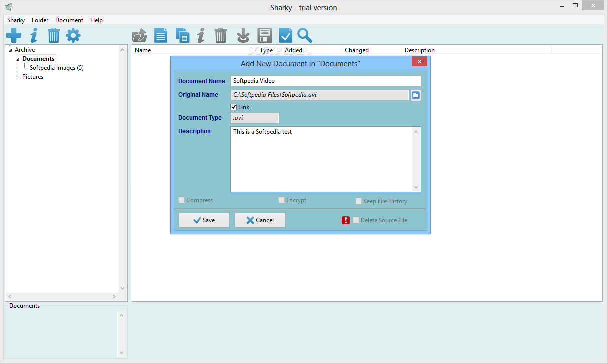Screen dimensions: 608x364
Task: Click the blue plus add folder icon
Action: (x=14, y=35)
